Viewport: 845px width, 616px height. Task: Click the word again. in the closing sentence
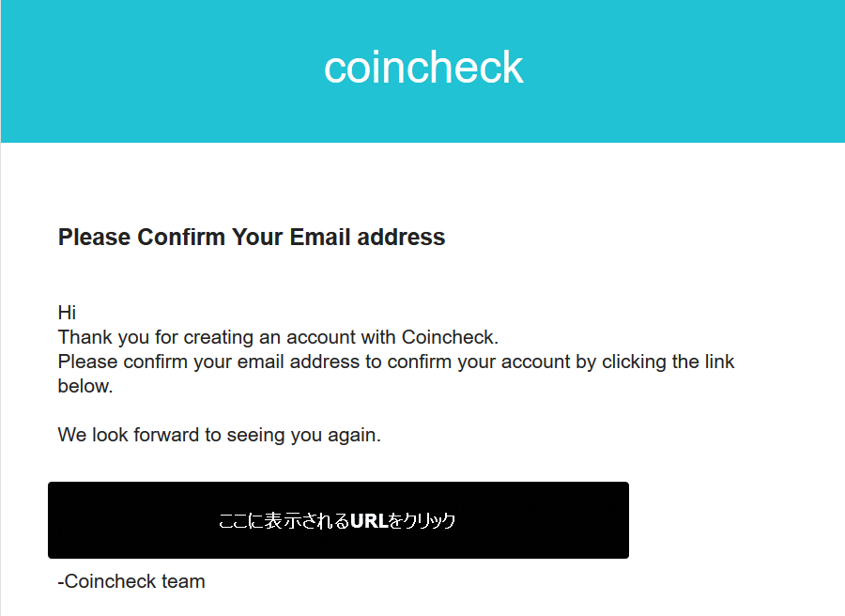click(354, 435)
